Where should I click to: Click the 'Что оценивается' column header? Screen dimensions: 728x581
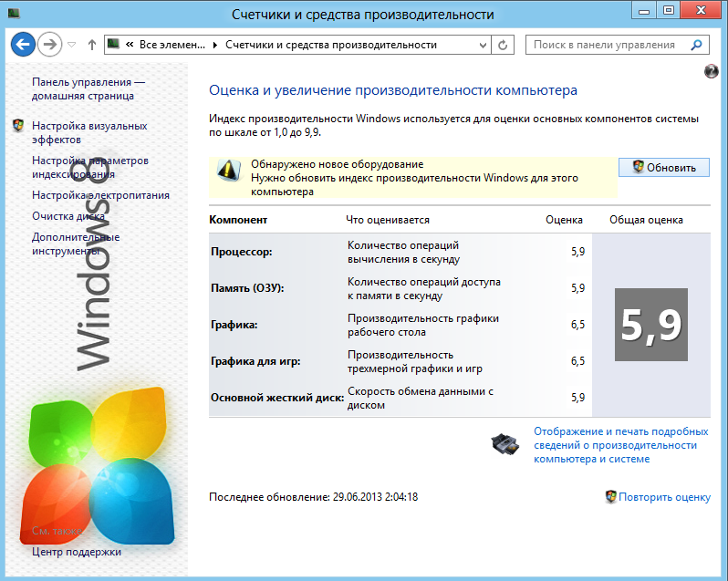coord(388,220)
